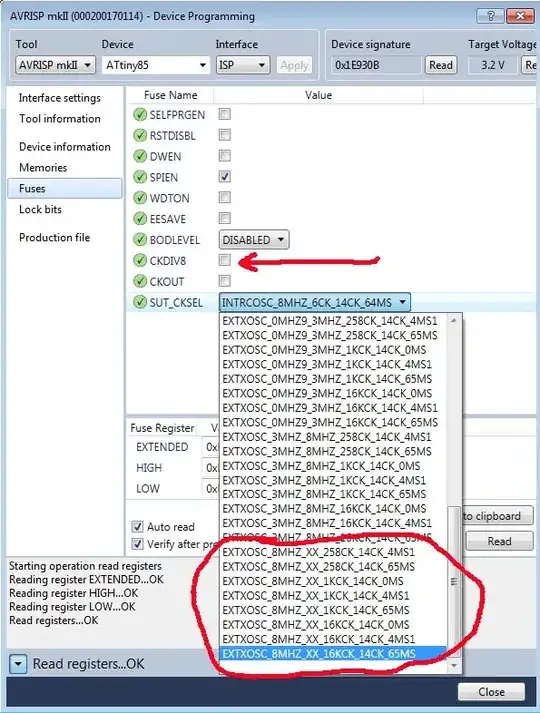Switch to Interface settings page
The width and height of the screenshot is (540, 713).
coord(60,98)
